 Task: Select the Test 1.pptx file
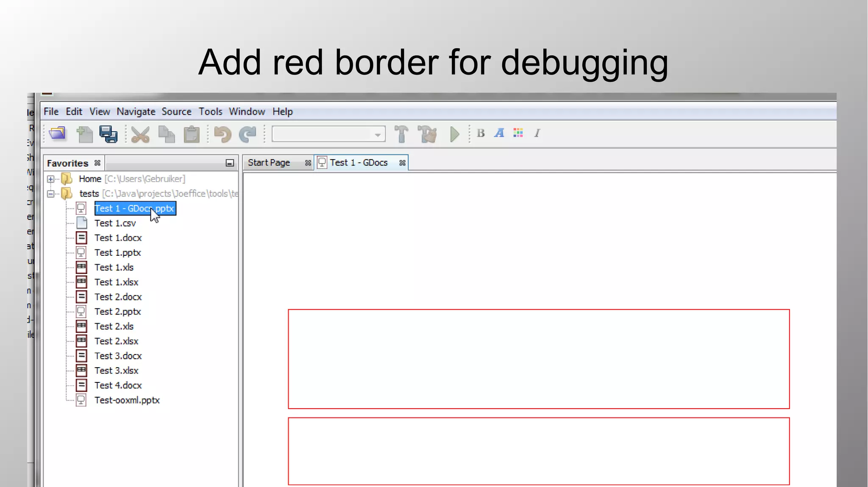pyautogui.click(x=117, y=253)
